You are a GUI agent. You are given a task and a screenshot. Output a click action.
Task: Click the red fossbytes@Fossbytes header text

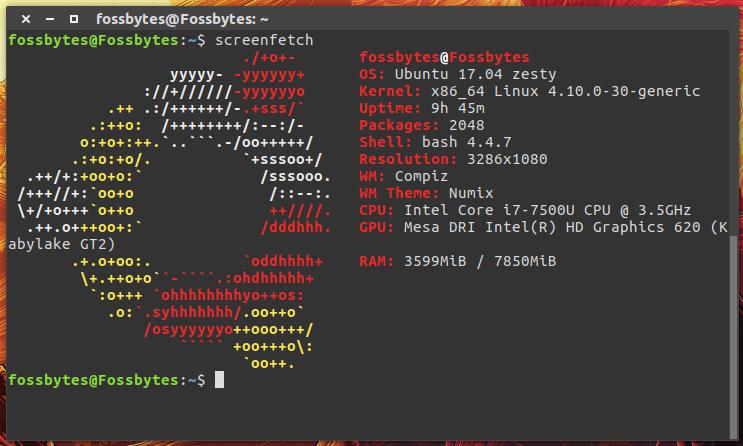pos(444,58)
